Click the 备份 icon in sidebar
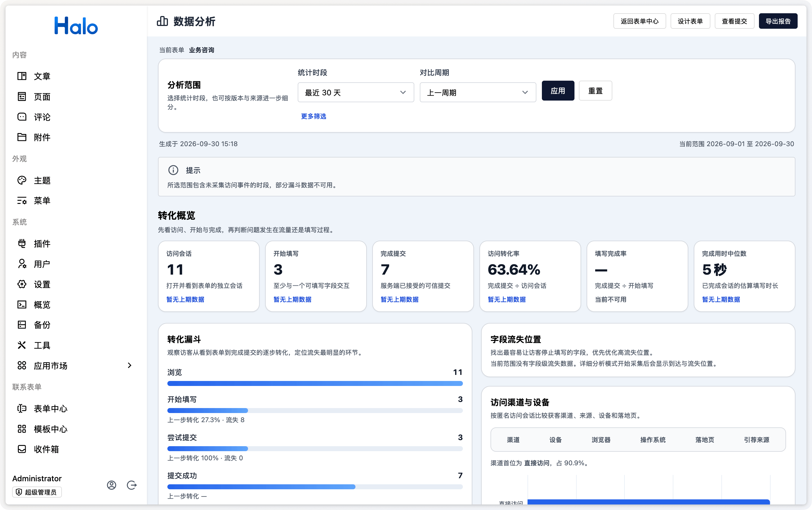The height and width of the screenshot is (510, 812). click(22, 325)
